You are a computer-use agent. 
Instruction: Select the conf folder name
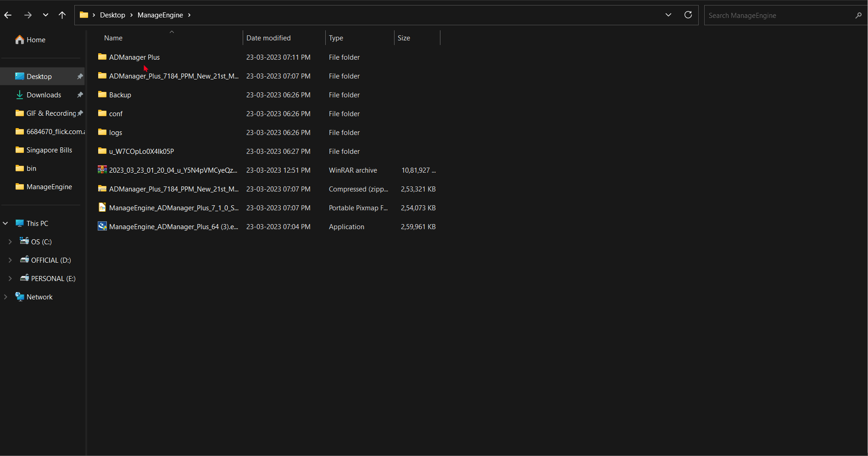pyautogui.click(x=116, y=114)
